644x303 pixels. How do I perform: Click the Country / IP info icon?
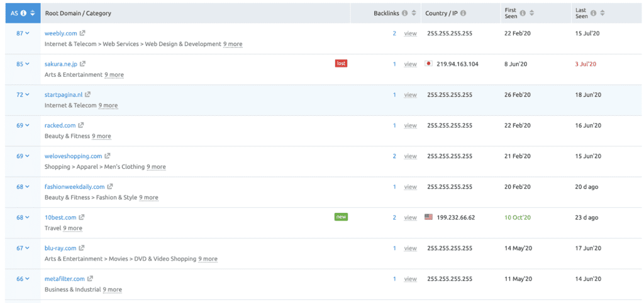point(464,13)
